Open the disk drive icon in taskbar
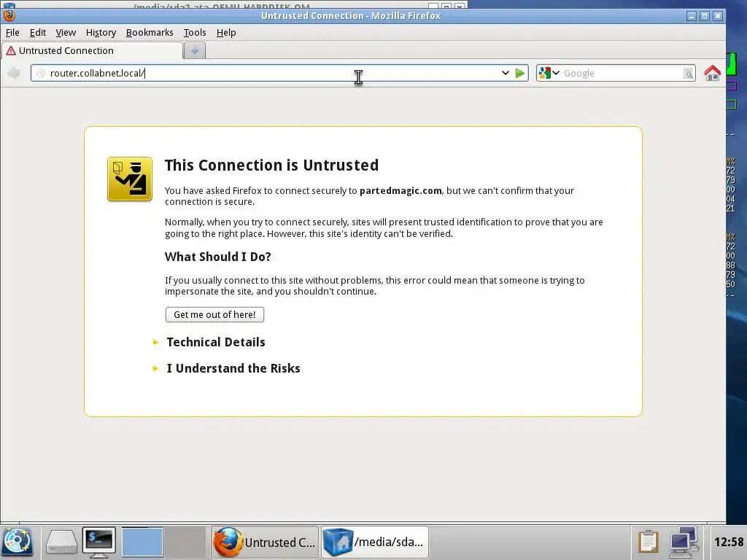 click(x=61, y=542)
